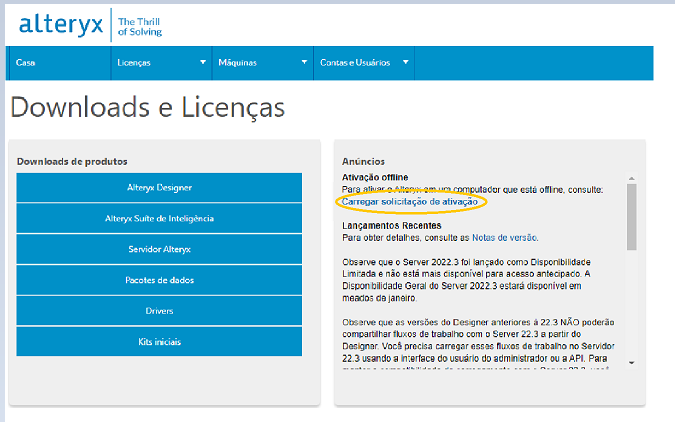Click the Downloads de produtos heading
The image size is (675, 422).
pos(72,161)
